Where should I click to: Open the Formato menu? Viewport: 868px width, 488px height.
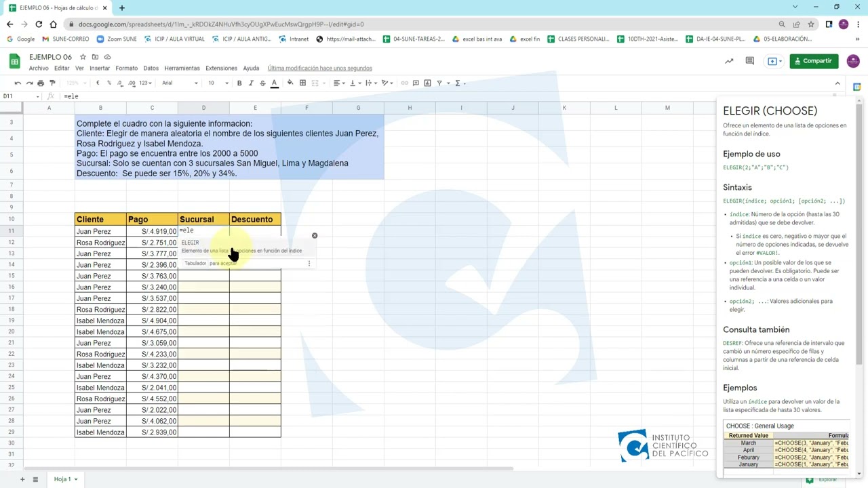127,68
